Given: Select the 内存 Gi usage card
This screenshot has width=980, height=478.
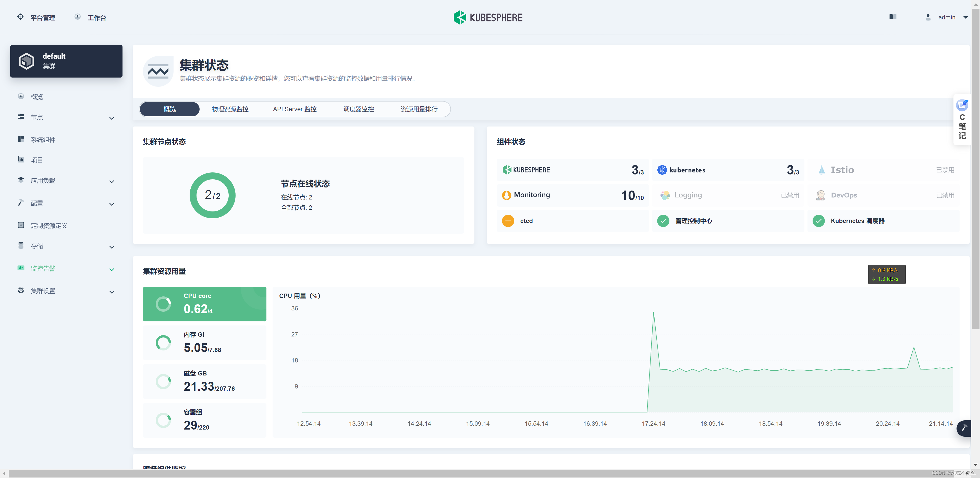Looking at the screenshot, I should (x=205, y=343).
